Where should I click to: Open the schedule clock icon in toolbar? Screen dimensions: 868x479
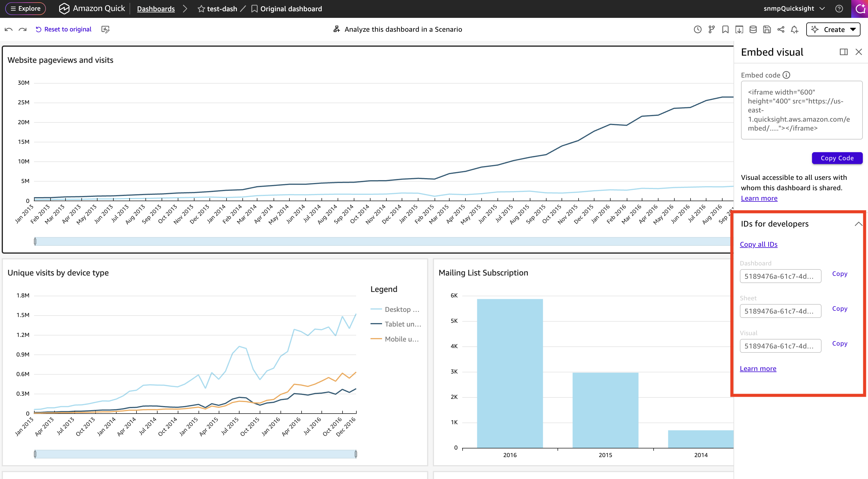(697, 30)
